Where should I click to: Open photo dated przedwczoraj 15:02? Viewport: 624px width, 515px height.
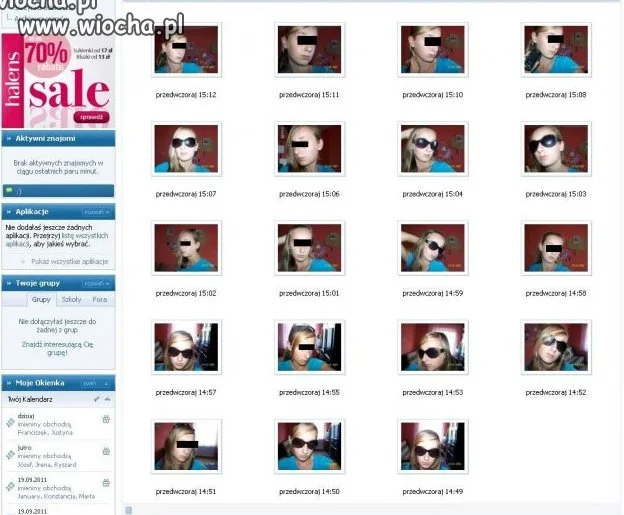(x=186, y=248)
